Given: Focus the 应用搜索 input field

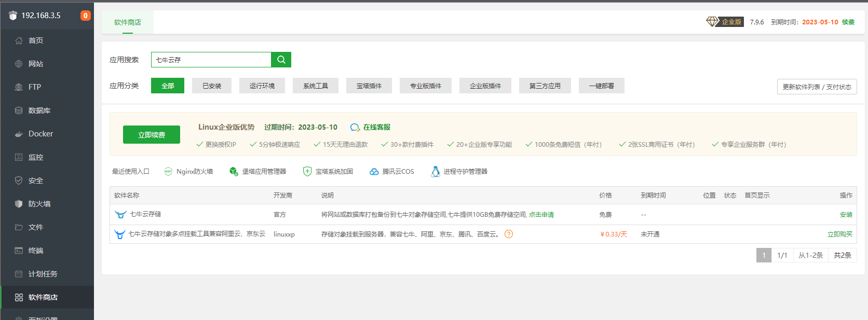Looking at the screenshot, I should (211, 60).
